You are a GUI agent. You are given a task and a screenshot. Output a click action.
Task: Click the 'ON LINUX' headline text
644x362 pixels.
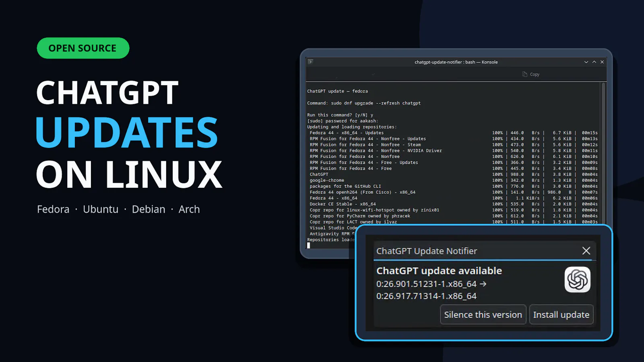point(129,174)
